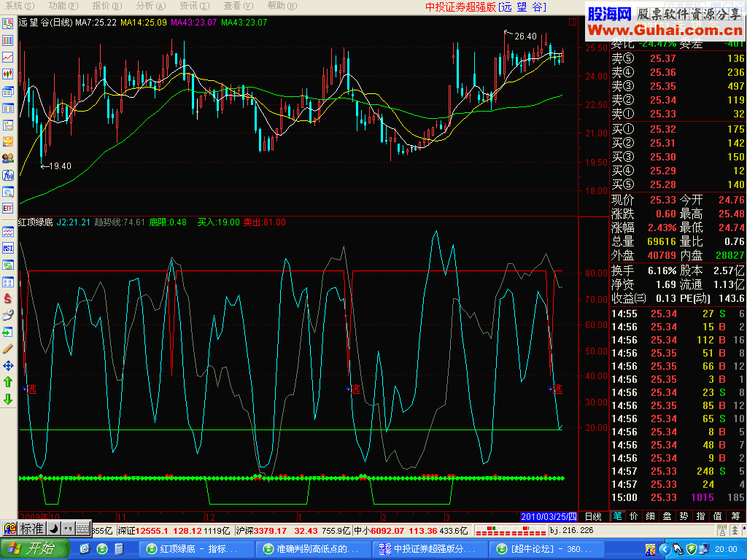
Task: Click the red dollar sign icon
Action: point(8,298)
